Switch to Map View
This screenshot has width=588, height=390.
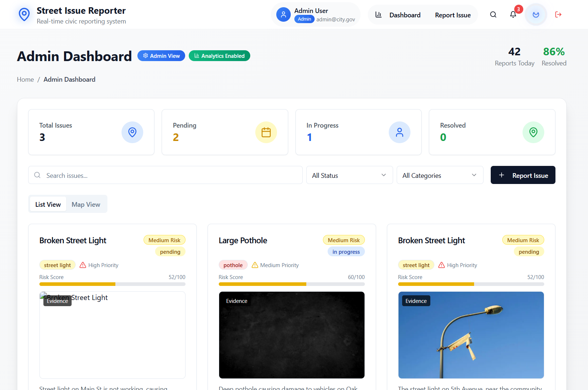[x=86, y=204]
